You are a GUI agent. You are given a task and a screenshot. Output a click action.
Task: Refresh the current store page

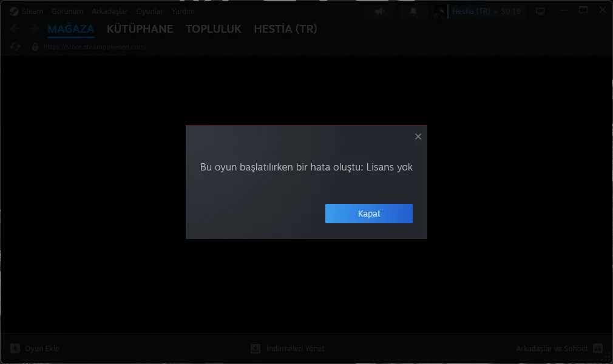coord(14,46)
